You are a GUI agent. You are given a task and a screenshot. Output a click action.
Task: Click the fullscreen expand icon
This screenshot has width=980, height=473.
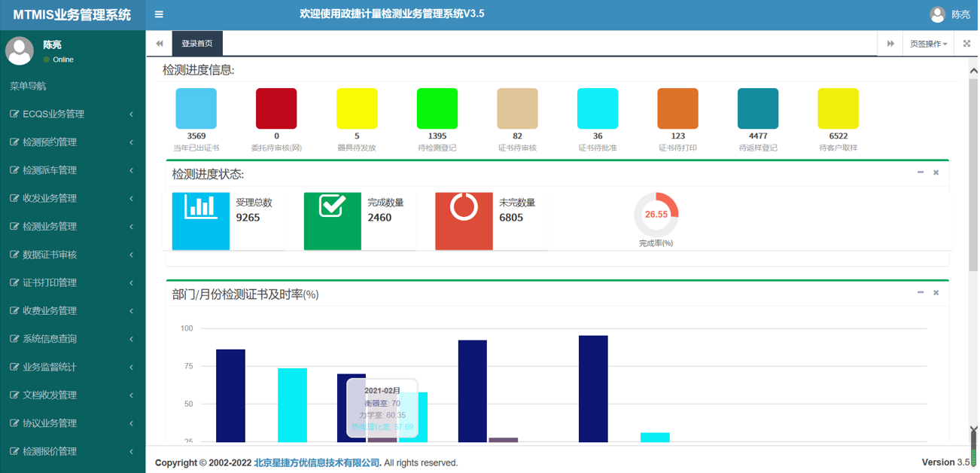coord(967,44)
